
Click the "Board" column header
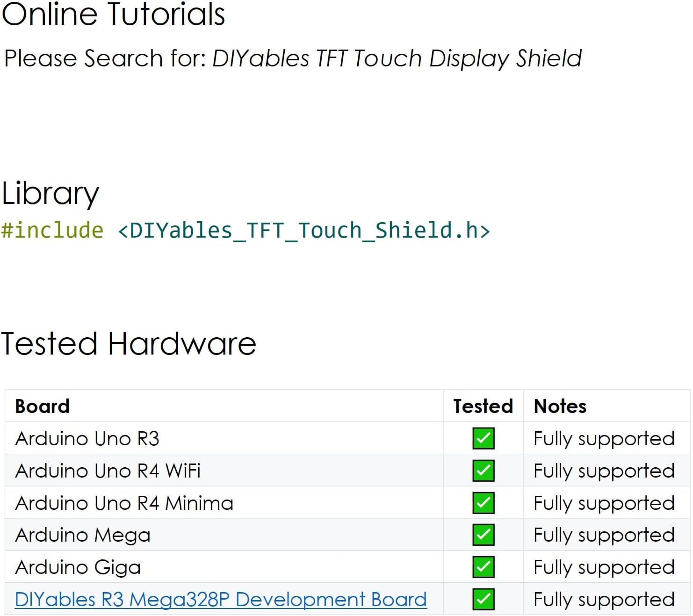(x=43, y=406)
